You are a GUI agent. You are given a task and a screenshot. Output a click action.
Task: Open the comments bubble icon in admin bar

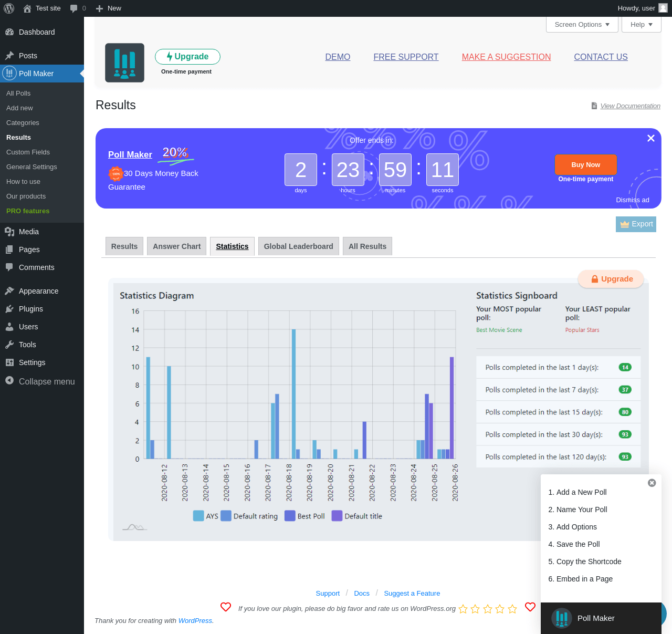click(74, 8)
